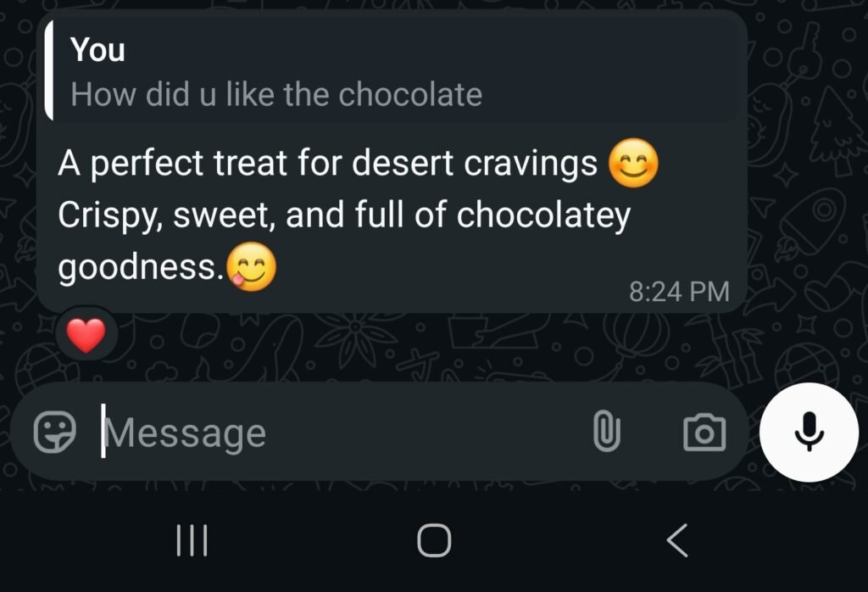Tap the 8:24 PM timestamp

[679, 291]
